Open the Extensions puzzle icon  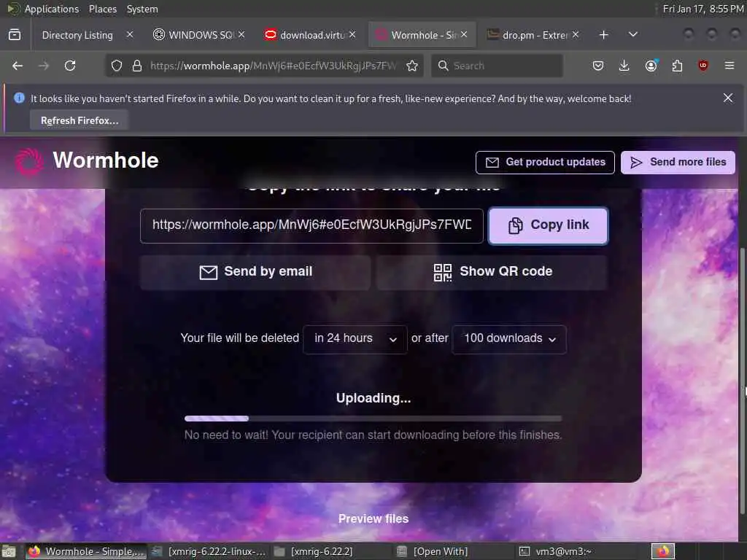[677, 66]
